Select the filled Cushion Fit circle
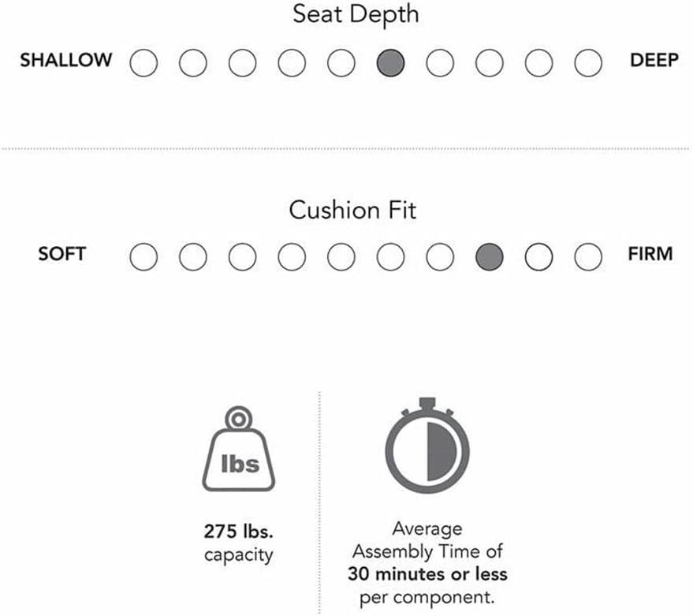The width and height of the screenshot is (693, 616). click(x=490, y=256)
